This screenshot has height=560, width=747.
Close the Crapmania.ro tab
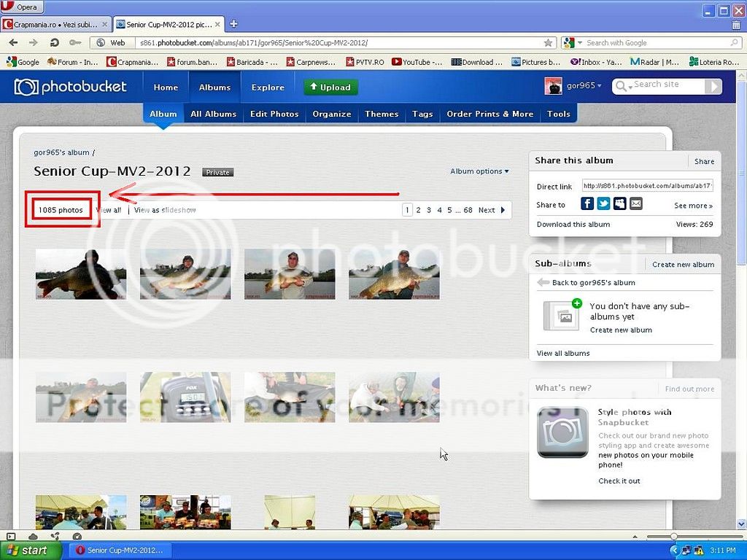click(x=105, y=24)
